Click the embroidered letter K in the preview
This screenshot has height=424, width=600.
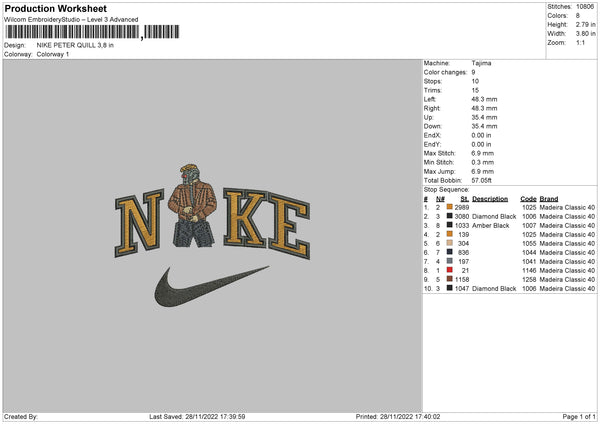tap(245, 217)
